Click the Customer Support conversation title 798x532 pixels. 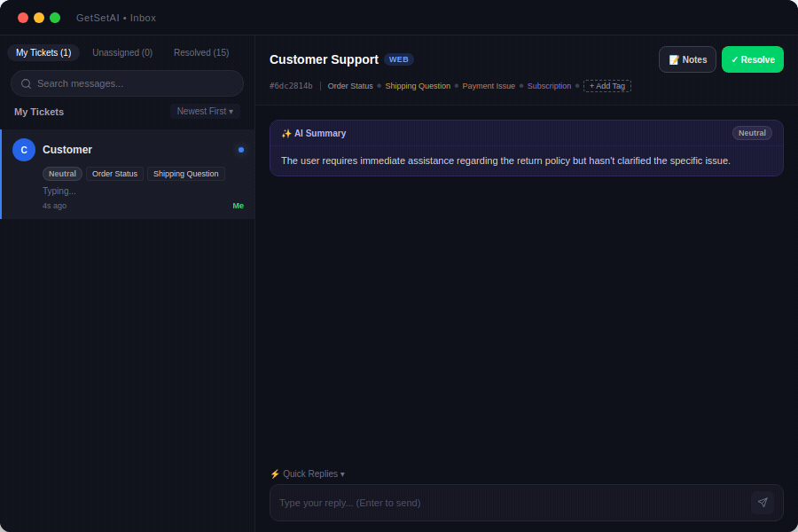point(324,59)
